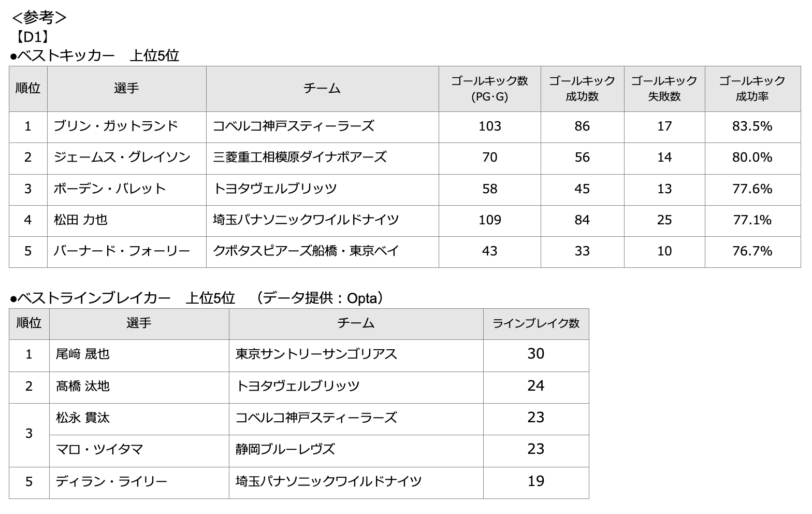This screenshot has height=514, width=812.
Task: Select the 松永 貫汰 name cell
Action: pos(83,418)
